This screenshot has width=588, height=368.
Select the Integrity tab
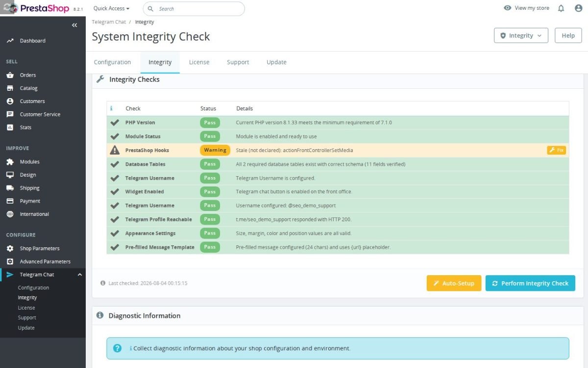(x=160, y=62)
